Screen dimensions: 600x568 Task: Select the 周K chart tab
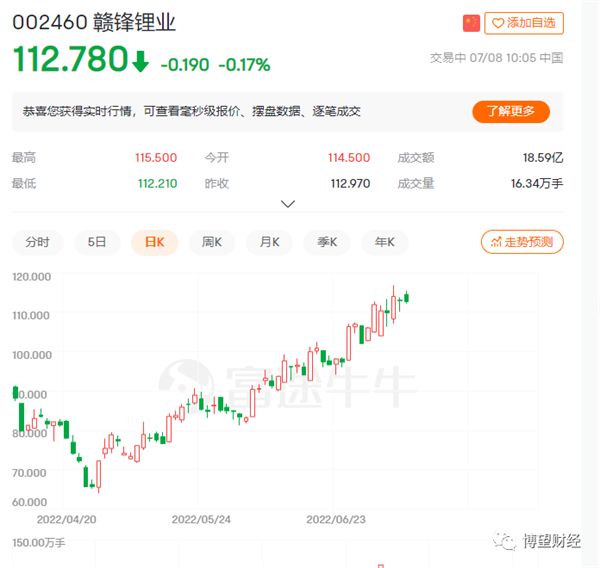[212, 242]
